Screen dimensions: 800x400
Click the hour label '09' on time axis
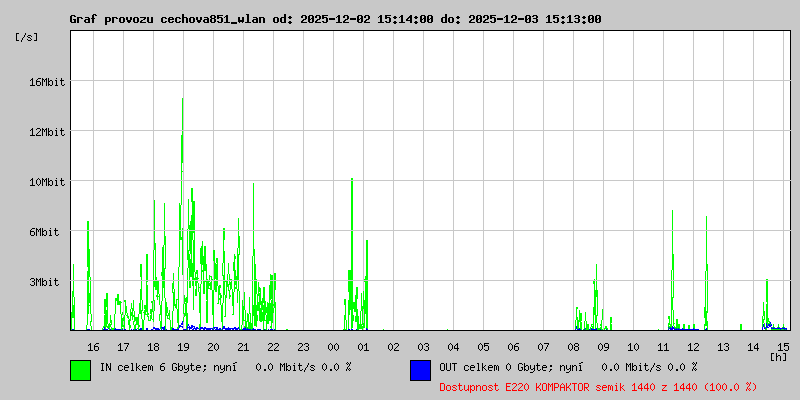tap(604, 347)
